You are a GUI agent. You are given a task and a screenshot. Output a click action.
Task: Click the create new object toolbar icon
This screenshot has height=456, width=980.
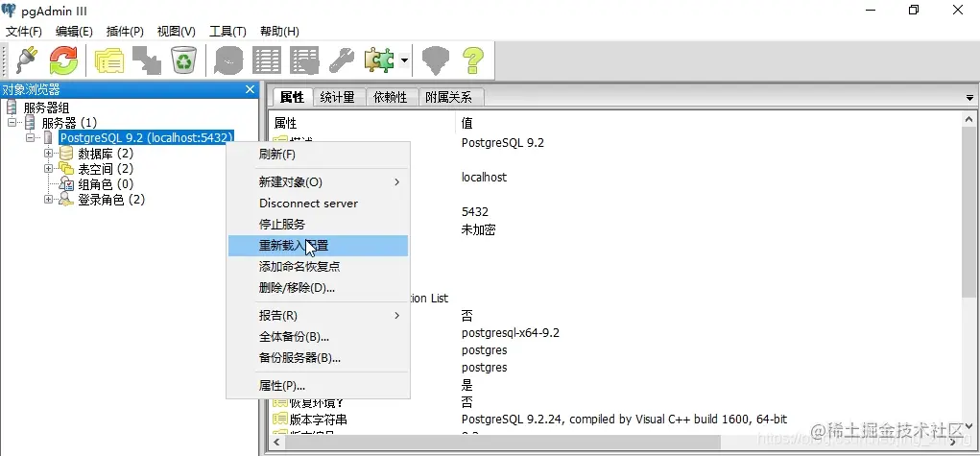(x=147, y=60)
